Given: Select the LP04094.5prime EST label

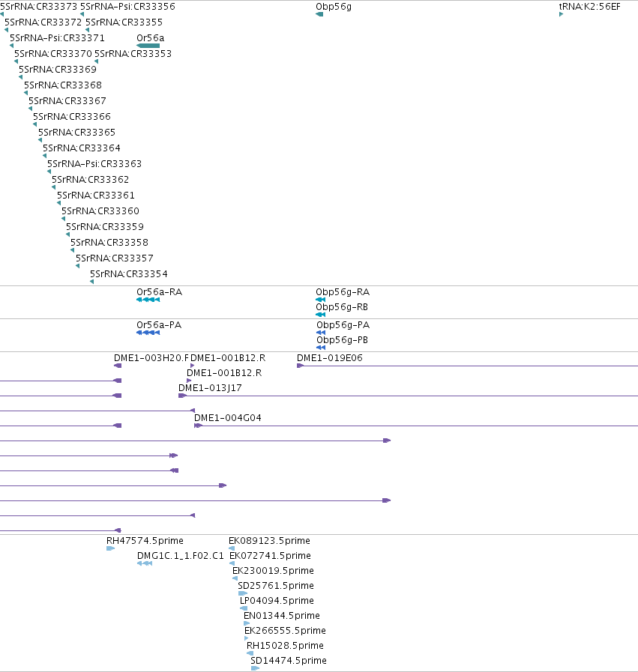Looking at the screenshot, I should [x=277, y=601].
